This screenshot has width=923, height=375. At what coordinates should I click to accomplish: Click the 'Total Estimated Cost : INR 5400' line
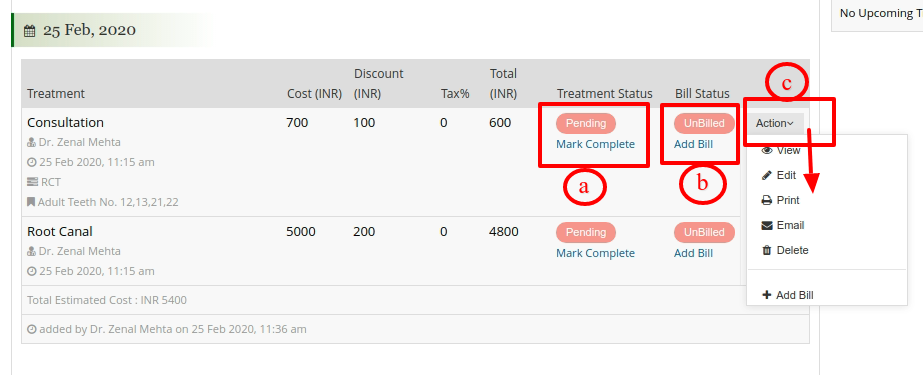click(107, 300)
